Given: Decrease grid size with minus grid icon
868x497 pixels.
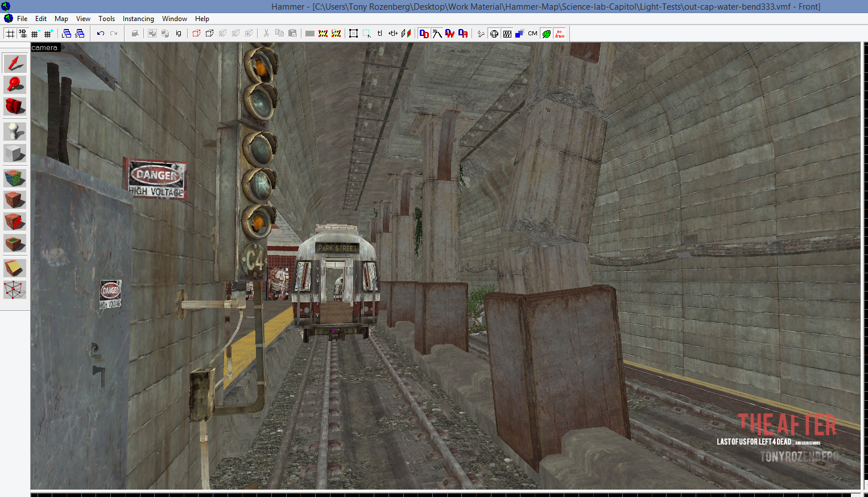Looking at the screenshot, I should click(x=35, y=34).
